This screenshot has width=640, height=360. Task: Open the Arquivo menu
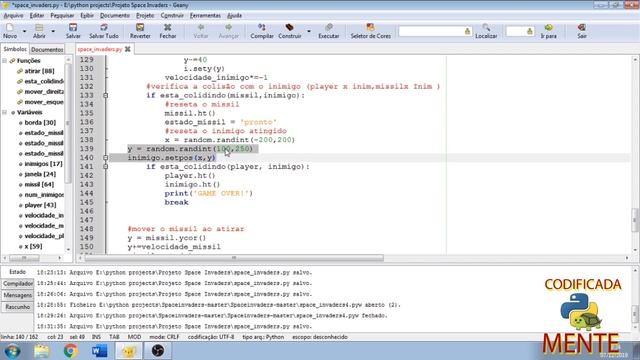(13, 16)
